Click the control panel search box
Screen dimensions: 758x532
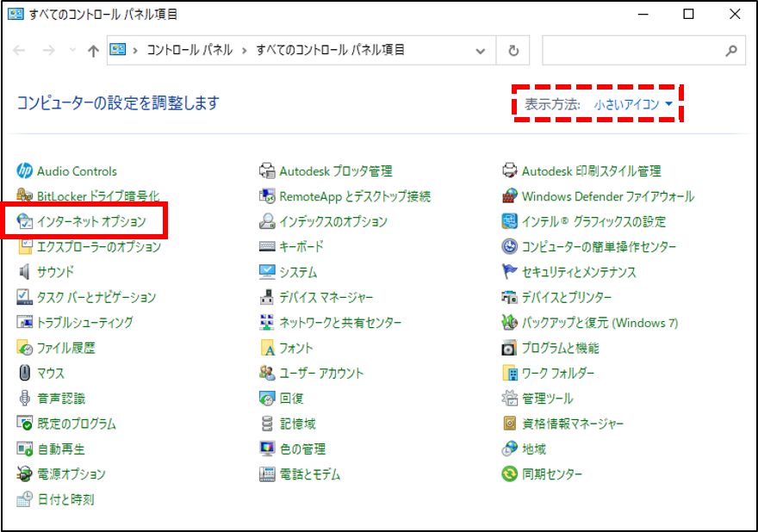643,50
